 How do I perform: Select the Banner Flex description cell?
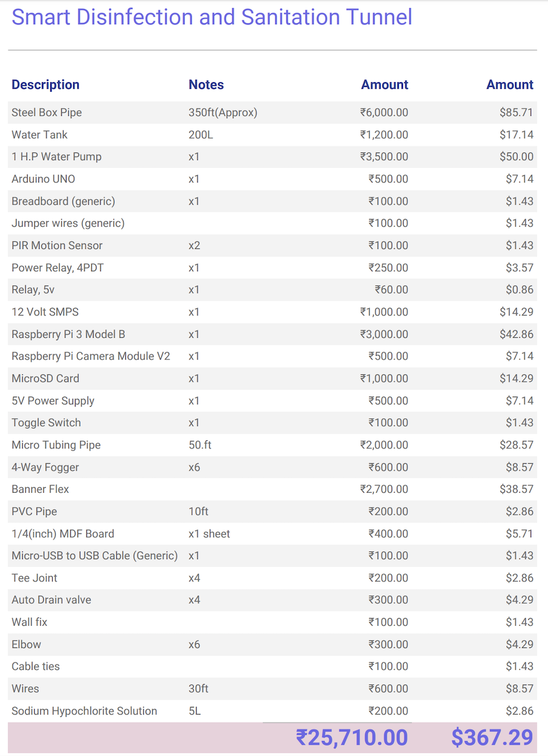pyautogui.click(x=40, y=490)
